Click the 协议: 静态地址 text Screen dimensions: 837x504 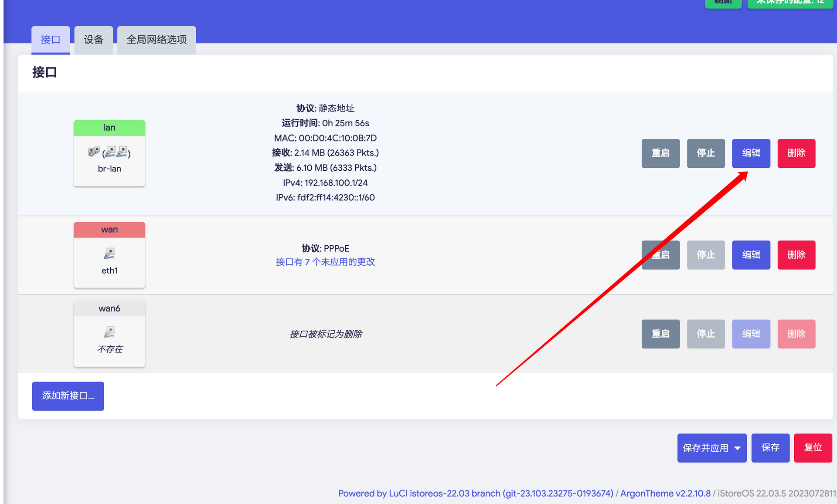click(x=325, y=108)
